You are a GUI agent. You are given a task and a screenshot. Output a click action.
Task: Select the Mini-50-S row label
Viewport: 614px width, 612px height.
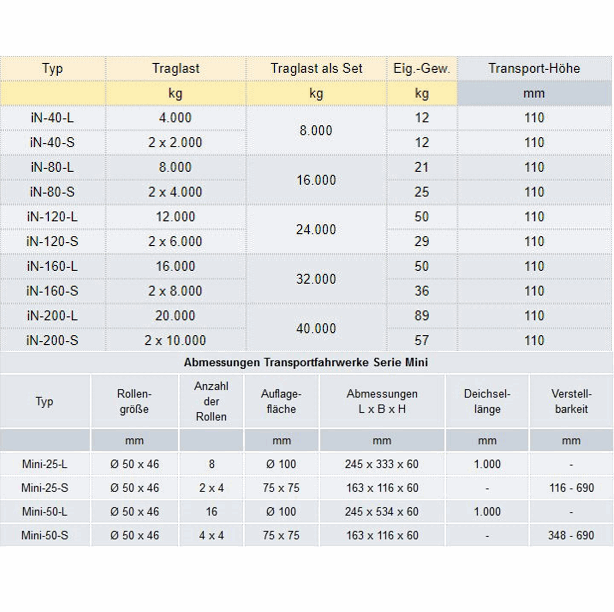coord(45,536)
